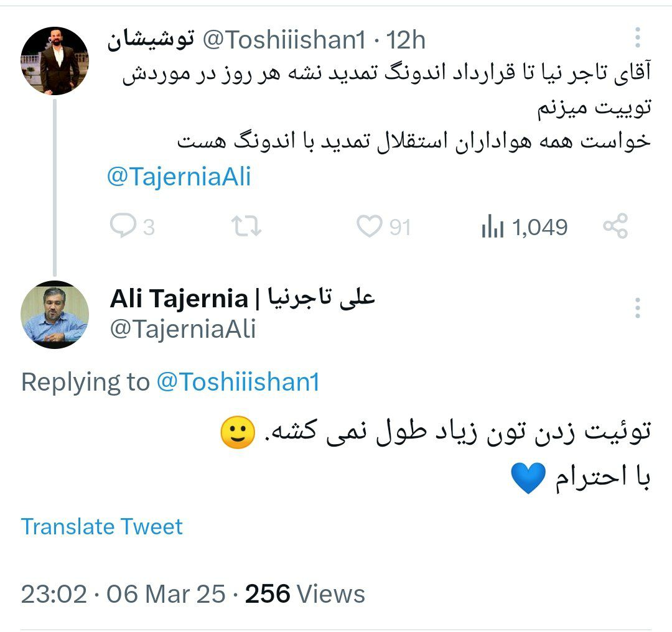Click the 23:02 06 Mar 25 timestamp
The image size is (672, 632).
point(123,594)
